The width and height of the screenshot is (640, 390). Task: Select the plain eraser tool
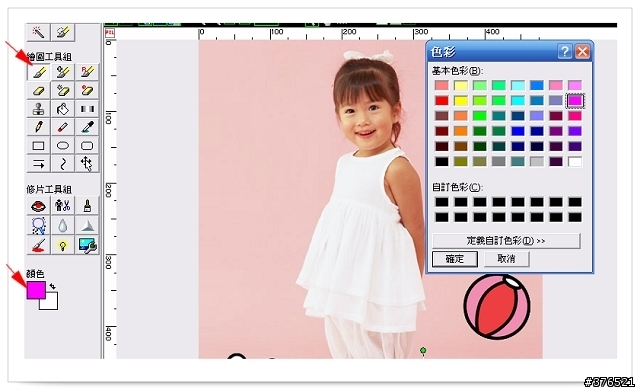coord(38,91)
